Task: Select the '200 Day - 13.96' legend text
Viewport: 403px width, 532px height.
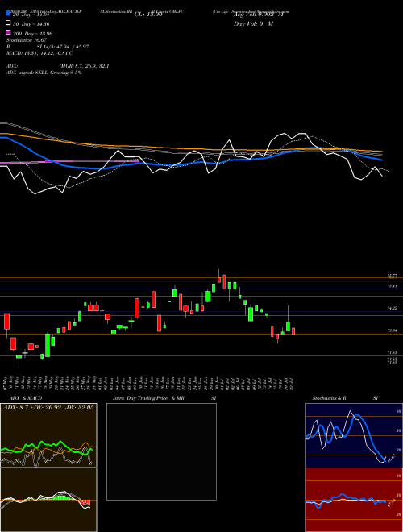Action: pos(32,34)
